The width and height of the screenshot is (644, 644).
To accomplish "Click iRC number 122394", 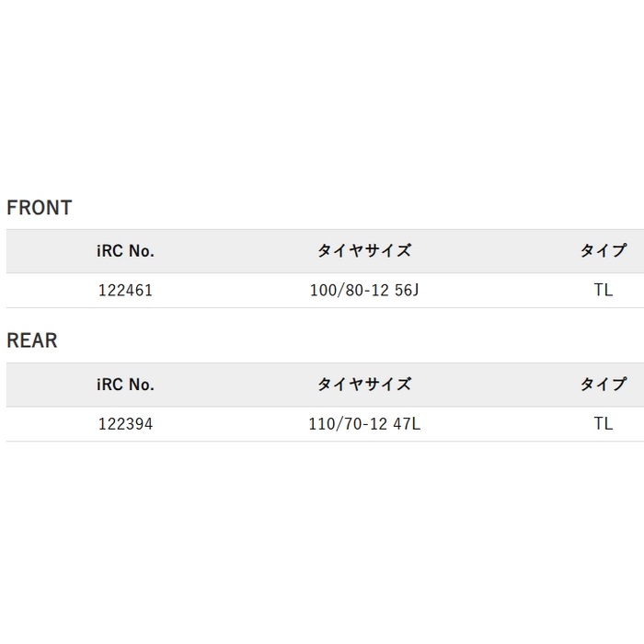I will (x=124, y=424).
